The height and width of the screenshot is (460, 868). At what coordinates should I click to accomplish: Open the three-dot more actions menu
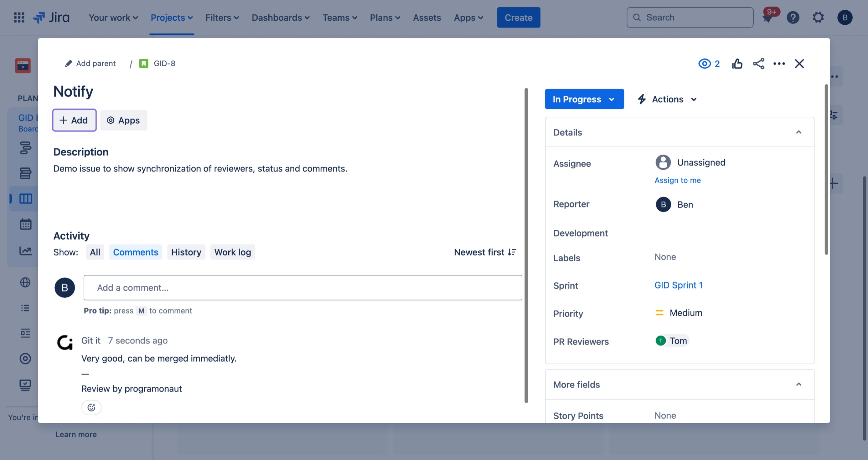[x=779, y=64]
